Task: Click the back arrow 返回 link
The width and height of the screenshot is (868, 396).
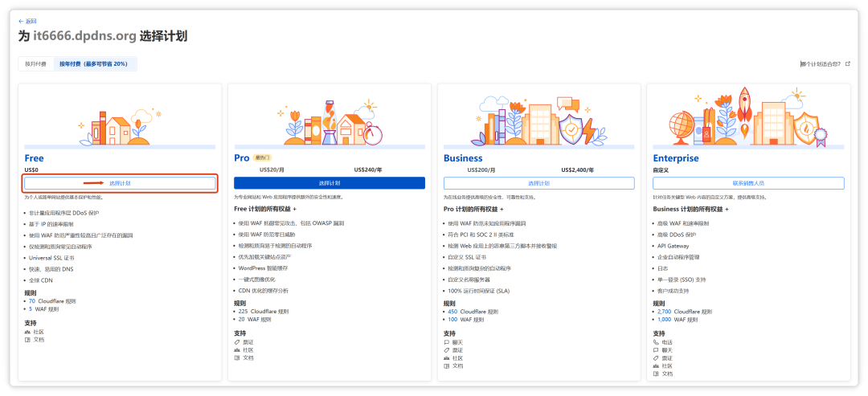Action: (27, 21)
